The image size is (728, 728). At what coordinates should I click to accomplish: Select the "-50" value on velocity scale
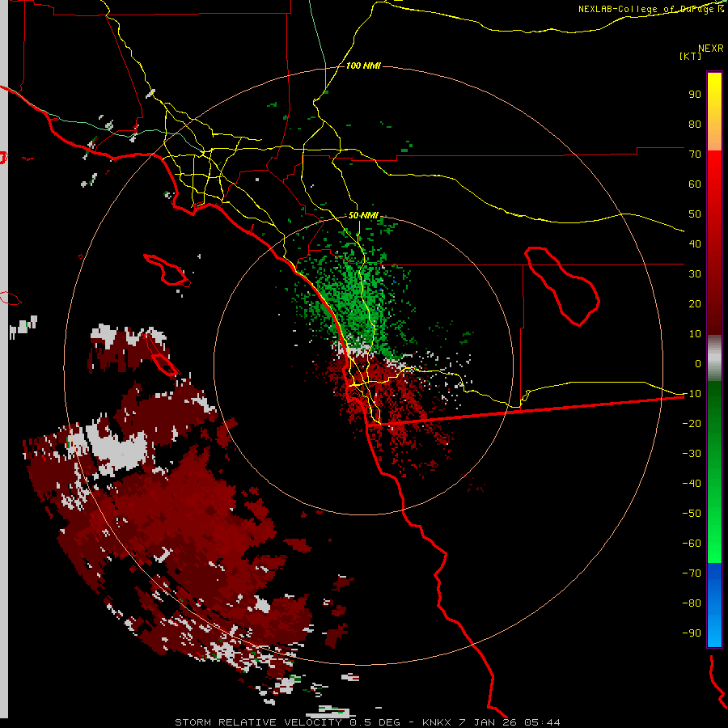[692, 514]
